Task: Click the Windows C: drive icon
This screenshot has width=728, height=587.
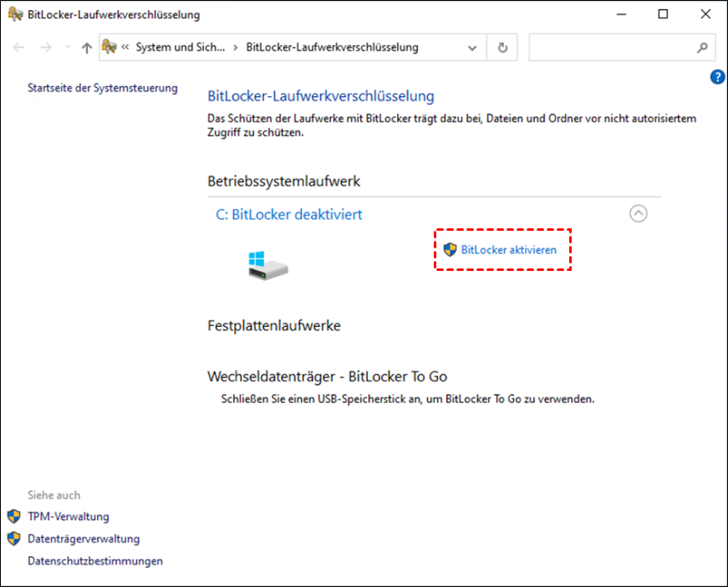Action: click(x=268, y=265)
